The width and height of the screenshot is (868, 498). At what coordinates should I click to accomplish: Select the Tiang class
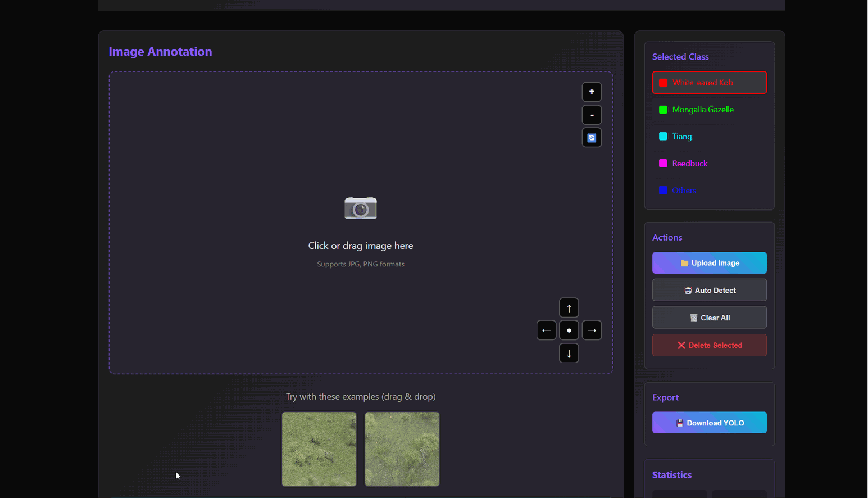pyautogui.click(x=709, y=137)
